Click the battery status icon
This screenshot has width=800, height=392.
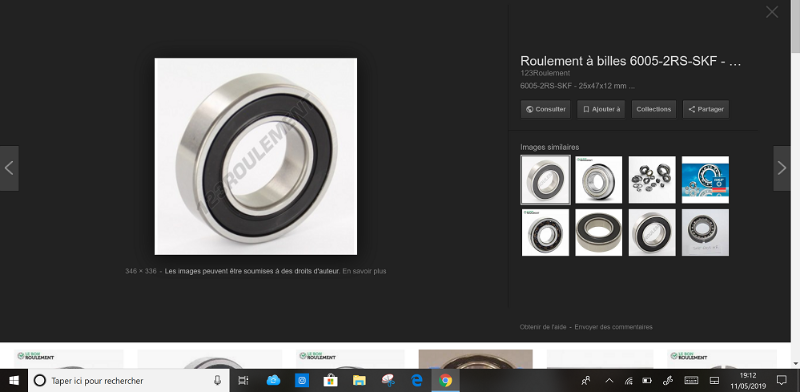coord(647,380)
